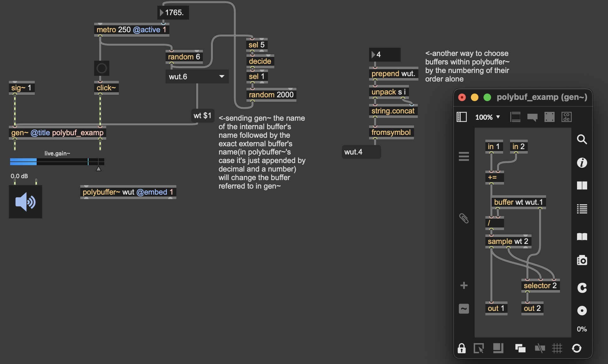Toggle the patcher lock icon
Screen dimensions: 608x364
point(461,348)
